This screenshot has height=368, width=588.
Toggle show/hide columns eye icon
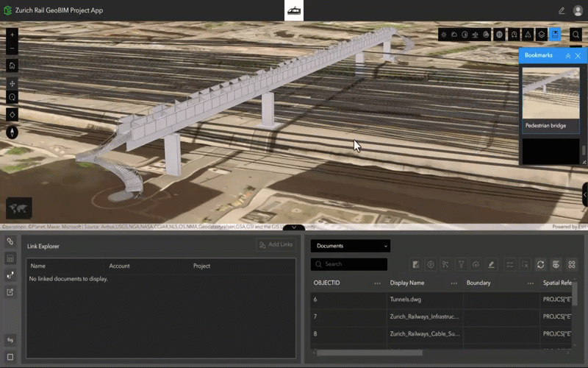556,265
